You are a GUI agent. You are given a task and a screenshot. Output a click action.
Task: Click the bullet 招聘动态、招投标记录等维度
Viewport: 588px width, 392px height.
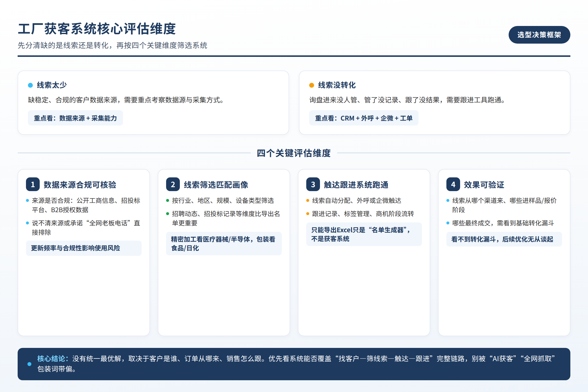point(226,218)
